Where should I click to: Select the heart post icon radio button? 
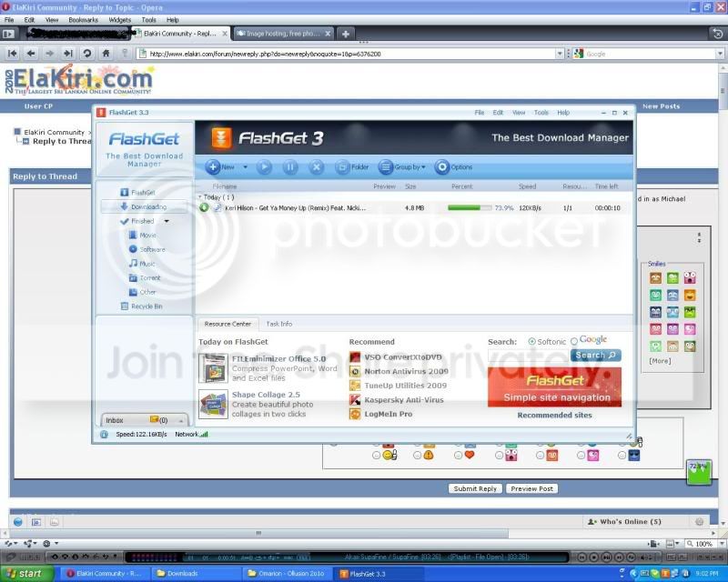tap(459, 456)
